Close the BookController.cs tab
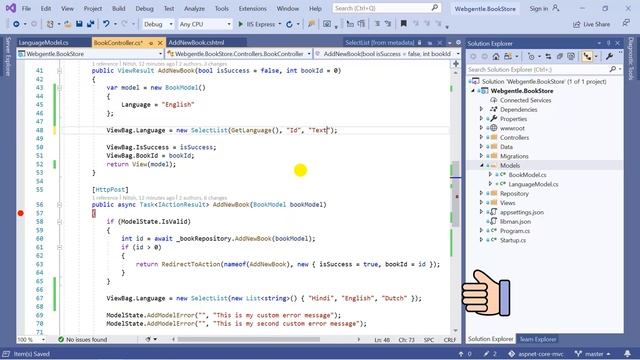The image size is (640, 360). point(160,43)
